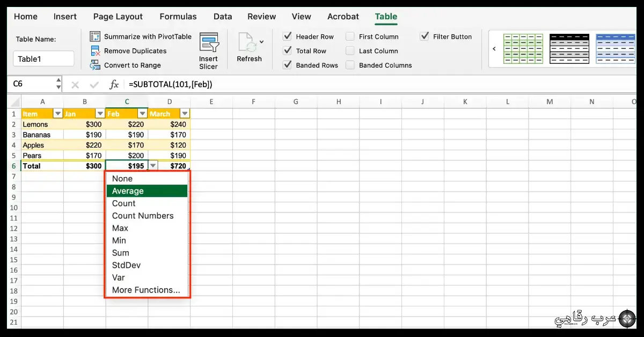644x337 pixels.
Task: Switch to the Formulas ribbon tab
Action: tap(178, 17)
